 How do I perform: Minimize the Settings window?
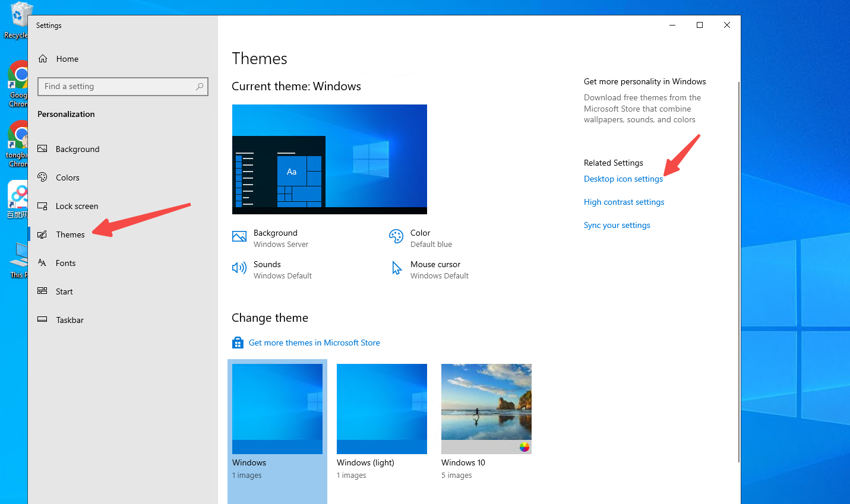click(672, 25)
